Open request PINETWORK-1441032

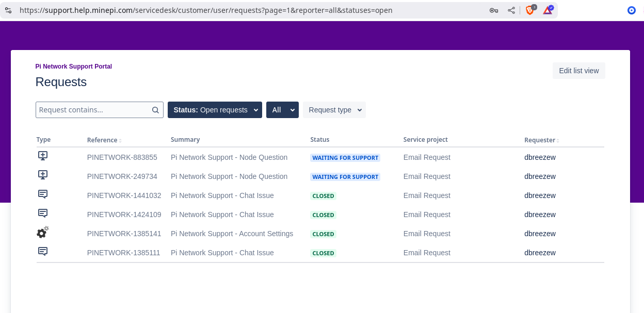click(x=124, y=195)
